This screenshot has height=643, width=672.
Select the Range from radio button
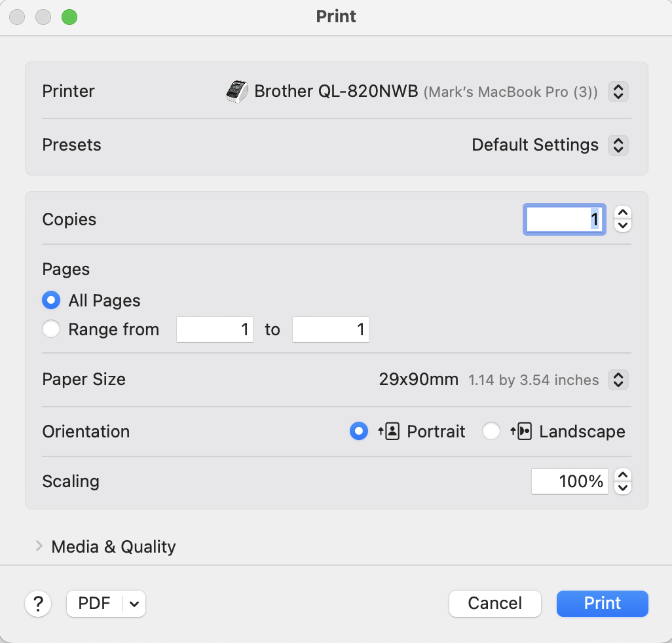(x=51, y=329)
